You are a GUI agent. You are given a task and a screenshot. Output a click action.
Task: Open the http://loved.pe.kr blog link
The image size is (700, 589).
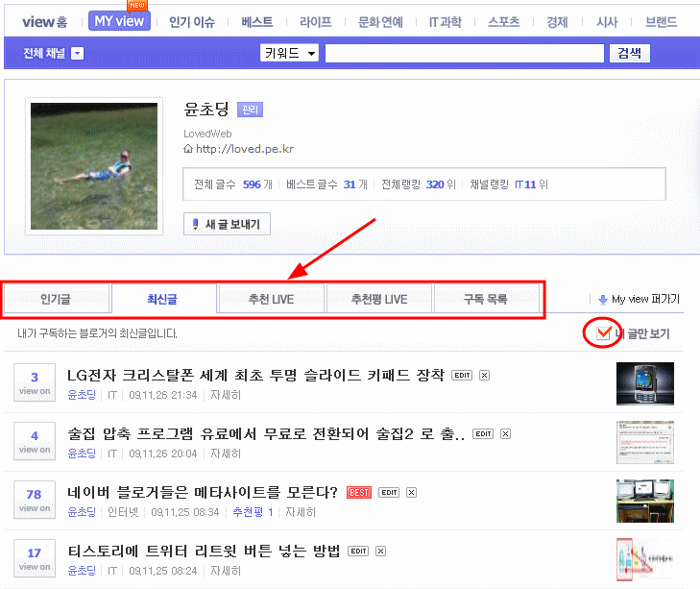click(245, 149)
